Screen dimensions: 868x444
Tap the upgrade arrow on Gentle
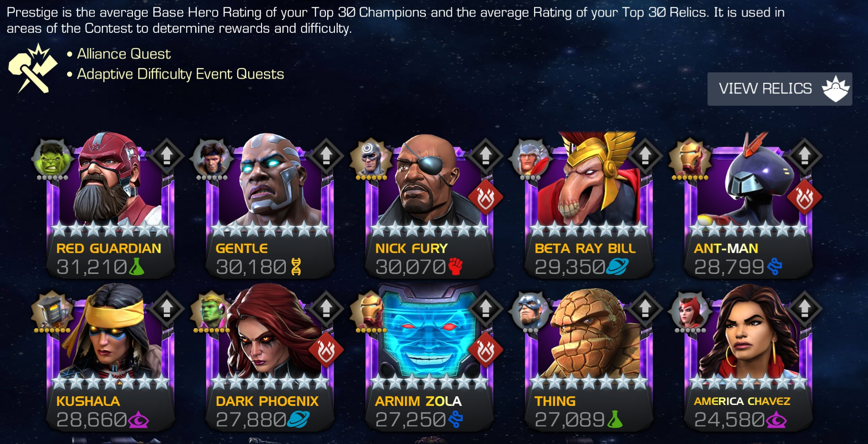coord(326,155)
